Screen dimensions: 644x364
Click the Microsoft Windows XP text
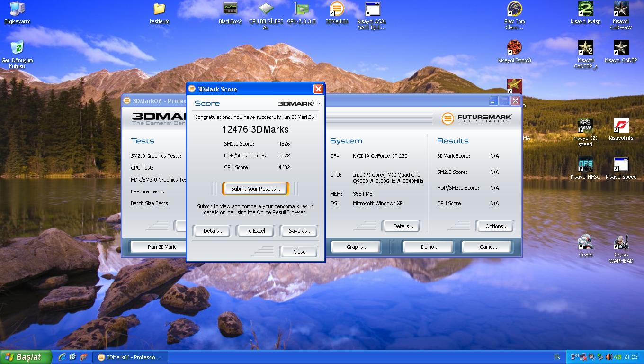[x=377, y=203]
